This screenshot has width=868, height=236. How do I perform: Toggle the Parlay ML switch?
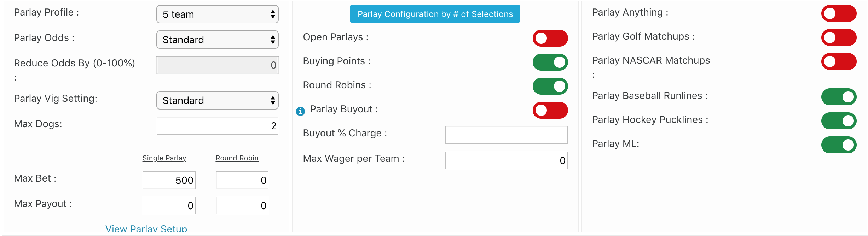pos(839,145)
